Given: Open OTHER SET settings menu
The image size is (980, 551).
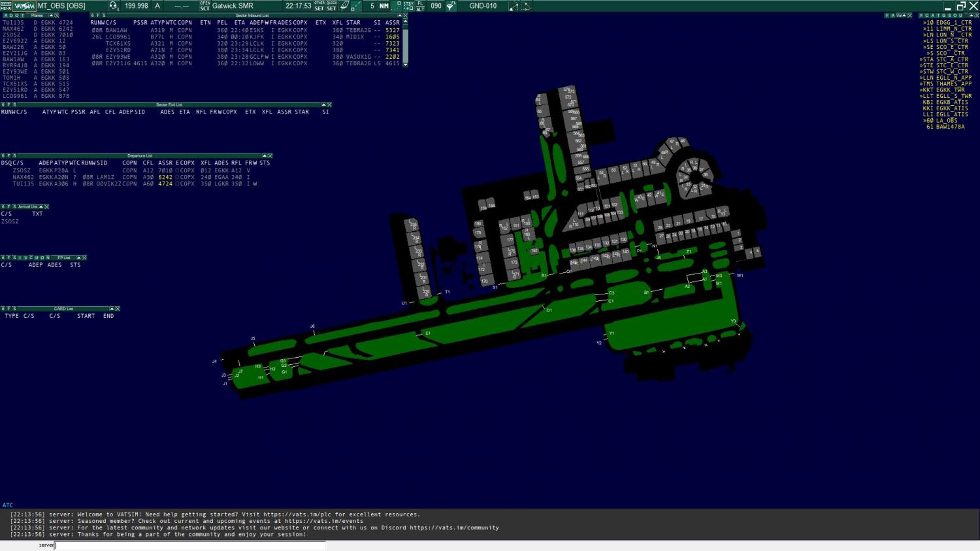Looking at the screenshot, I should [x=319, y=6].
